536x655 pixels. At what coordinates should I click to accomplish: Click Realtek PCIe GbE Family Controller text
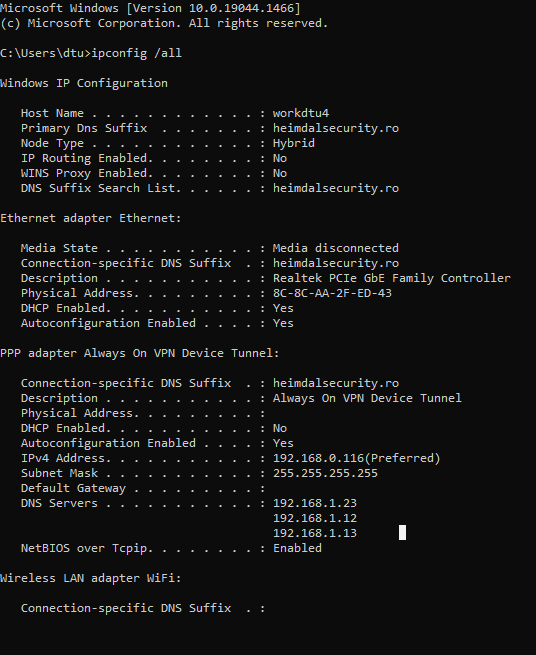[392, 278]
